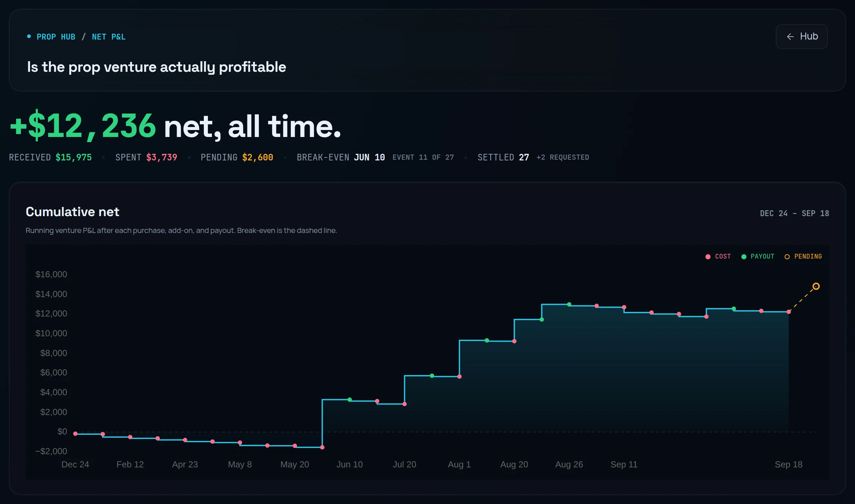Click the PENDING $2,600 stat

237,157
